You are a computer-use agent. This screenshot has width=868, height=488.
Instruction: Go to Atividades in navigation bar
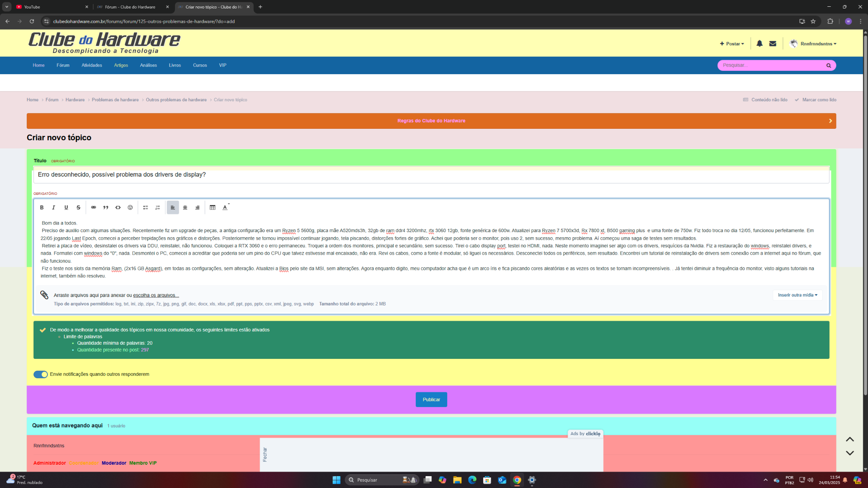(x=92, y=65)
